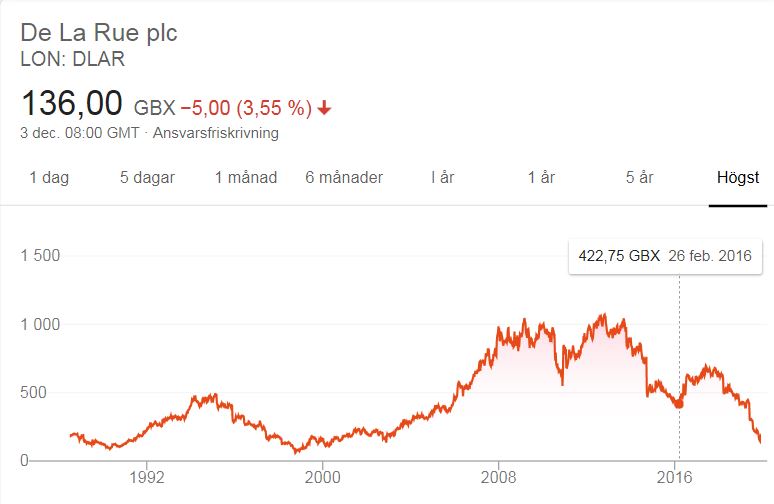Open the Ansvarsfriskrivning disclaimer link

tap(216, 133)
